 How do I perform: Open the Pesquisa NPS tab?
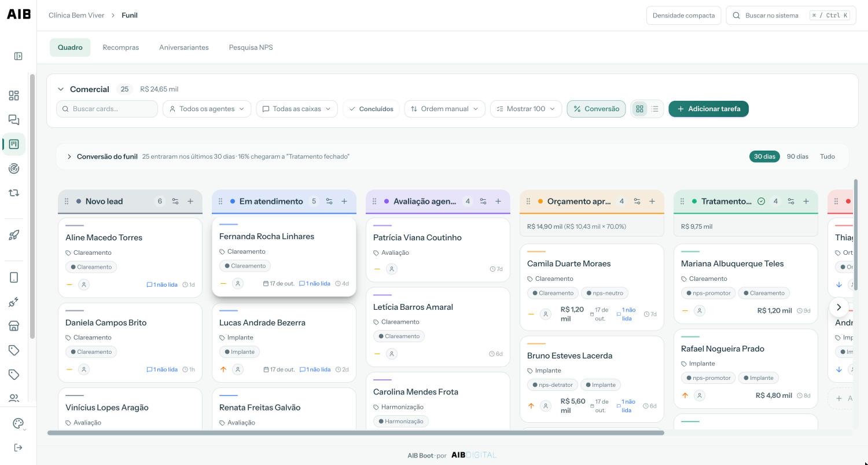click(x=251, y=47)
